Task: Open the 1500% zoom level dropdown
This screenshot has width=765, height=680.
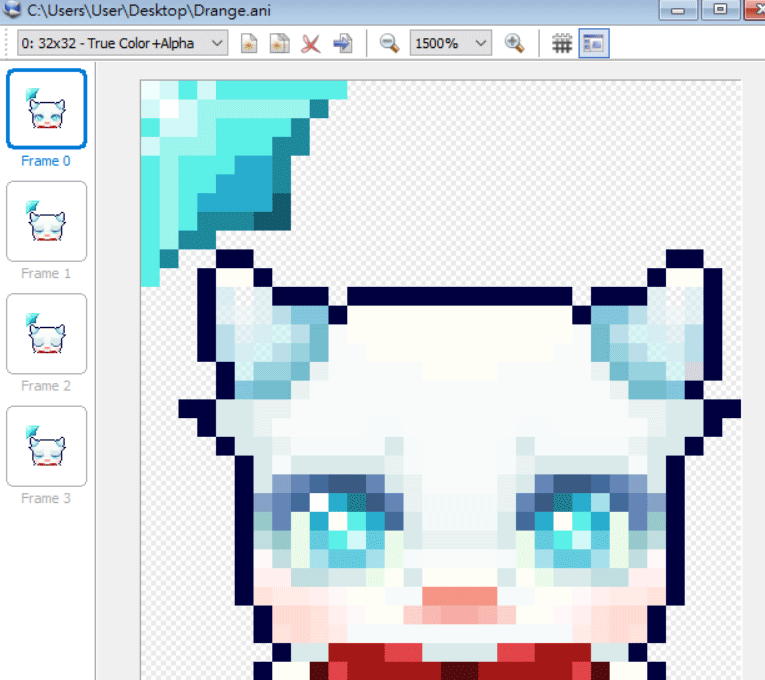Action: 450,43
